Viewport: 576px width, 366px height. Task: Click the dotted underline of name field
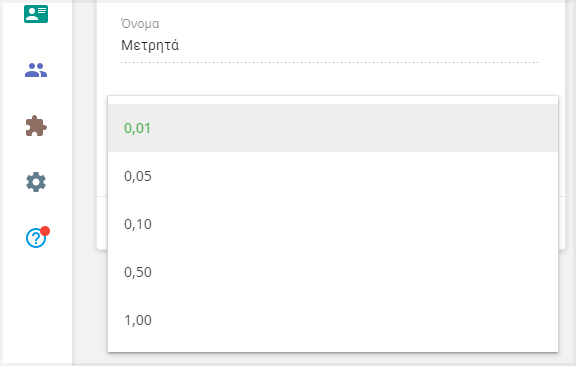tap(330, 62)
